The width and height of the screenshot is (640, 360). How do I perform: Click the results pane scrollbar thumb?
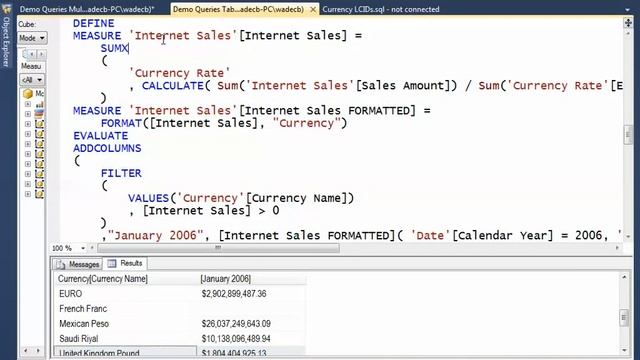coord(624,318)
